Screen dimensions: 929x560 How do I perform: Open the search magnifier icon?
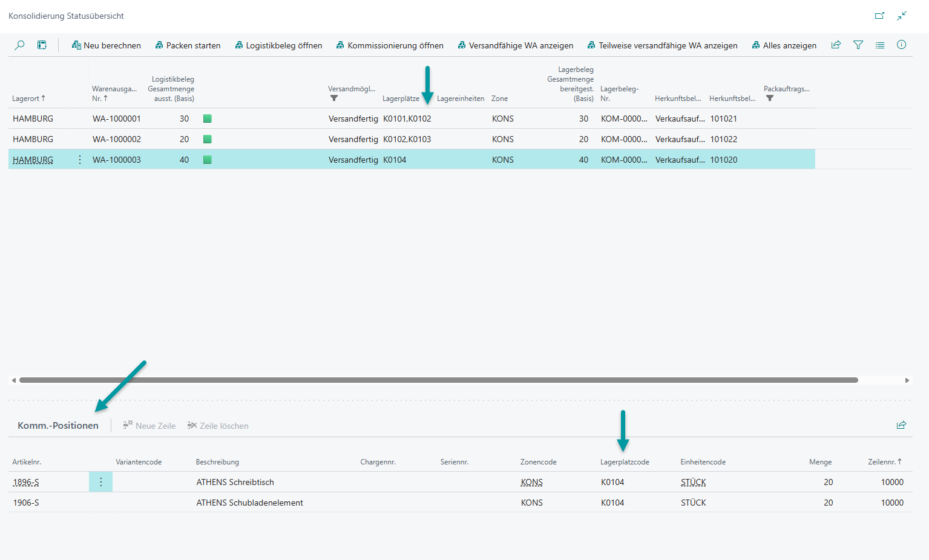[x=19, y=45]
